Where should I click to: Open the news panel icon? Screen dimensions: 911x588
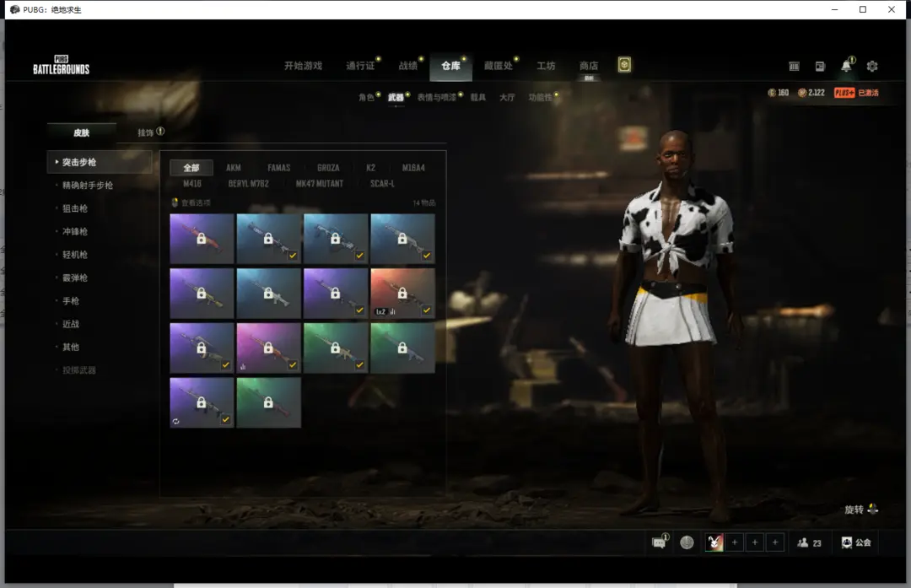click(821, 67)
